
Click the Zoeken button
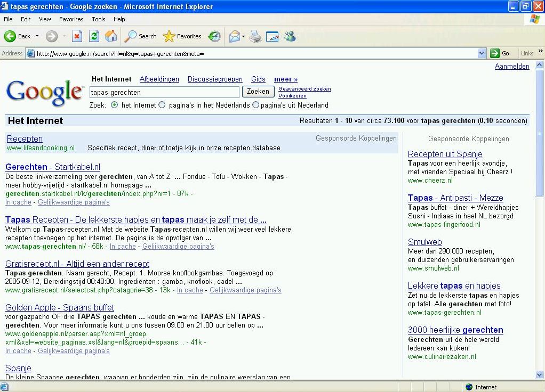[258, 92]
